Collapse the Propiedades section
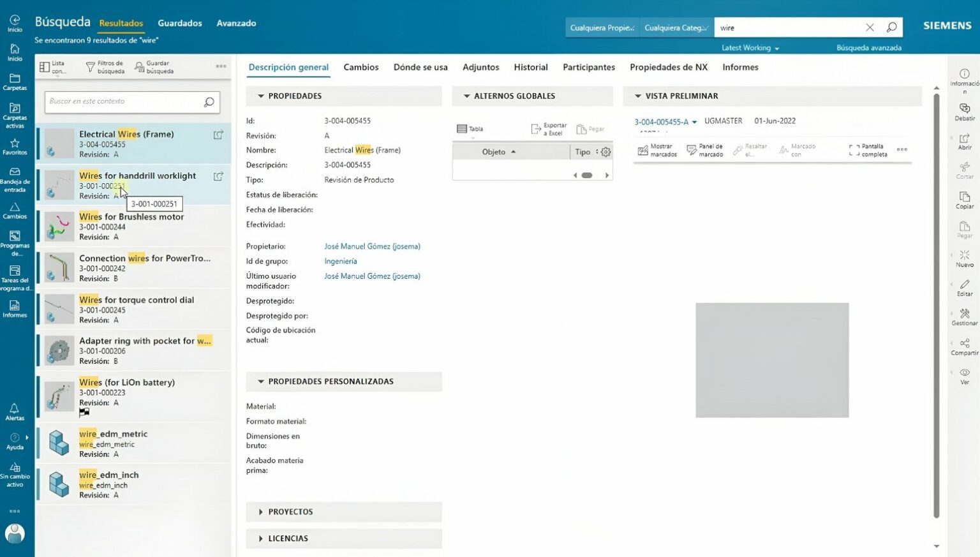980x557 pixels. (261, 96)
